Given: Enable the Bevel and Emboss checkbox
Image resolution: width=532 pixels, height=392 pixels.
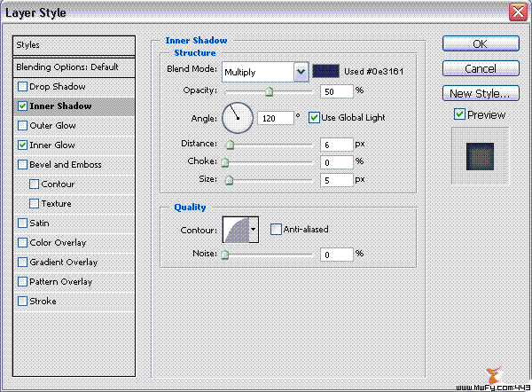Looking at the screenshot, I should coord(22,165).
